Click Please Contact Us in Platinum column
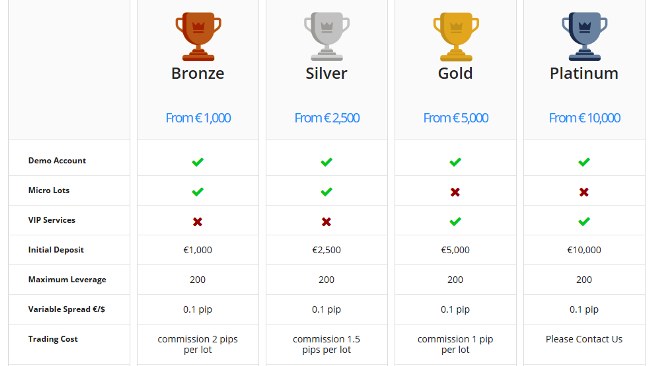The height and width of the screenshot is (366, 650). (584, 339)
